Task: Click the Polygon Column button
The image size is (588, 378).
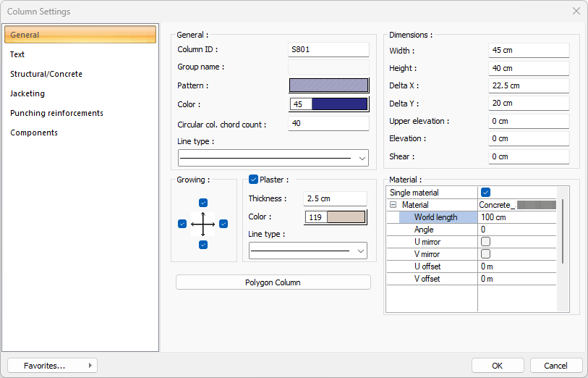Action: click(x=273, y=282)
